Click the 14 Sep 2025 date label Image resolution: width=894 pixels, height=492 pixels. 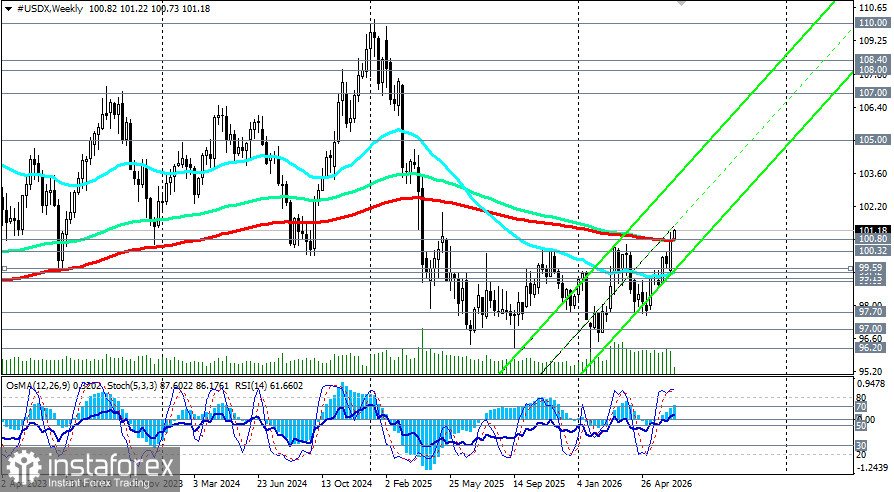pyautogui.click(x=539, y=483)
